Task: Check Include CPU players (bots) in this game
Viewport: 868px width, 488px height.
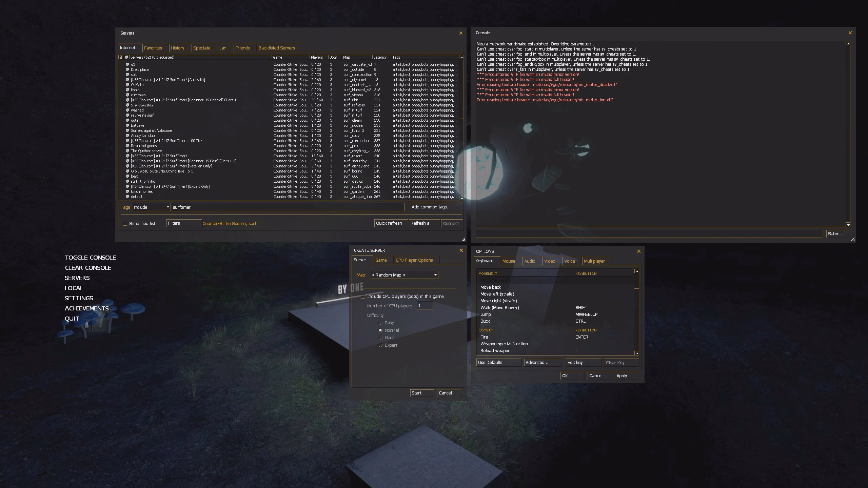Action: [x=364, y=296]
